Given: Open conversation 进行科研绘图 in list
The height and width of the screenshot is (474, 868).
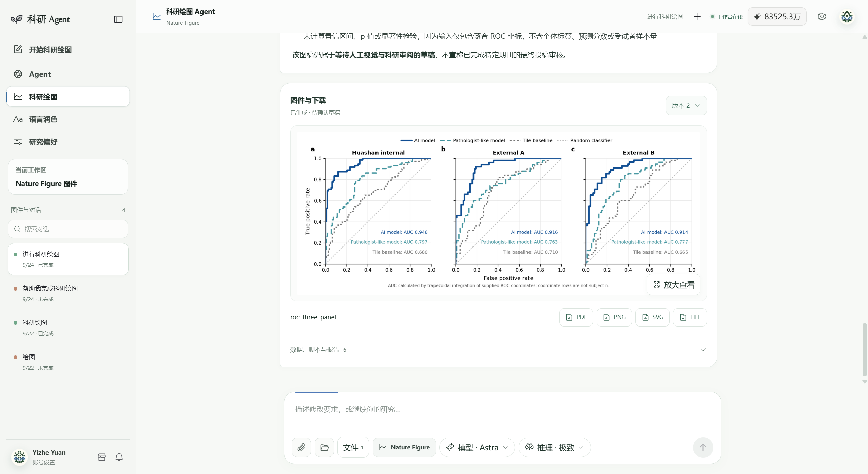Looking at the screenshot, I should 68,259.
